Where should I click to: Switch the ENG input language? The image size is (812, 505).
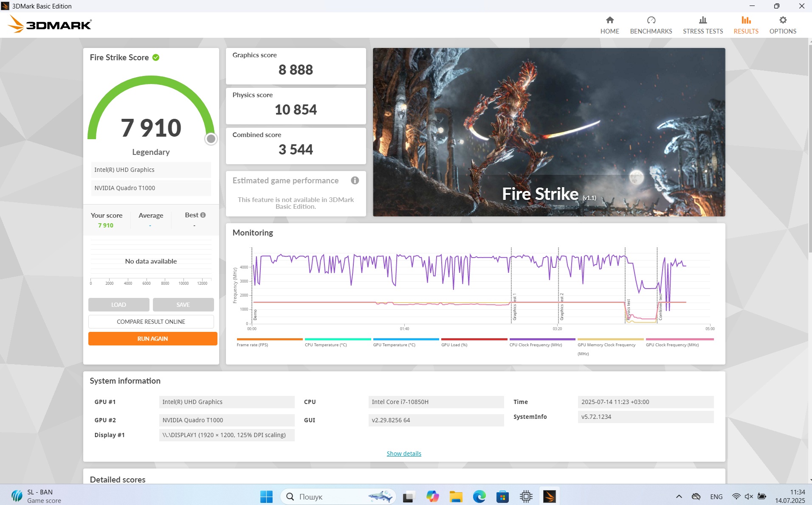coord(716,497)
